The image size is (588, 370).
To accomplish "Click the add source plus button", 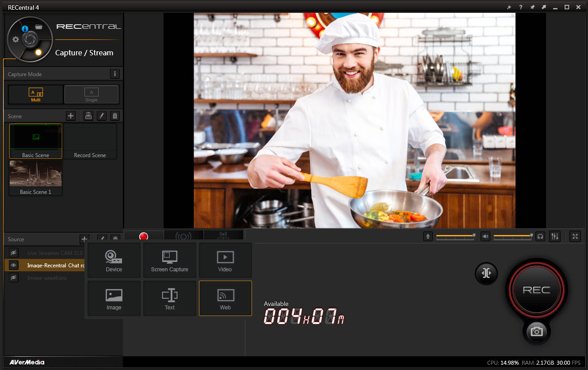I will pyautogui.click(x=84, y=239).
